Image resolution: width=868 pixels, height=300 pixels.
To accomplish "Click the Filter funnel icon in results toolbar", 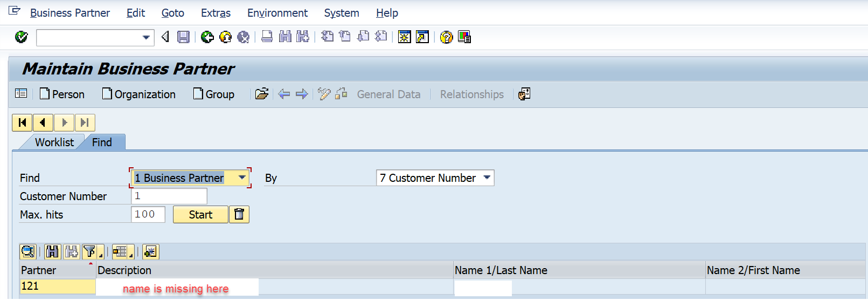I will (90, 251).
